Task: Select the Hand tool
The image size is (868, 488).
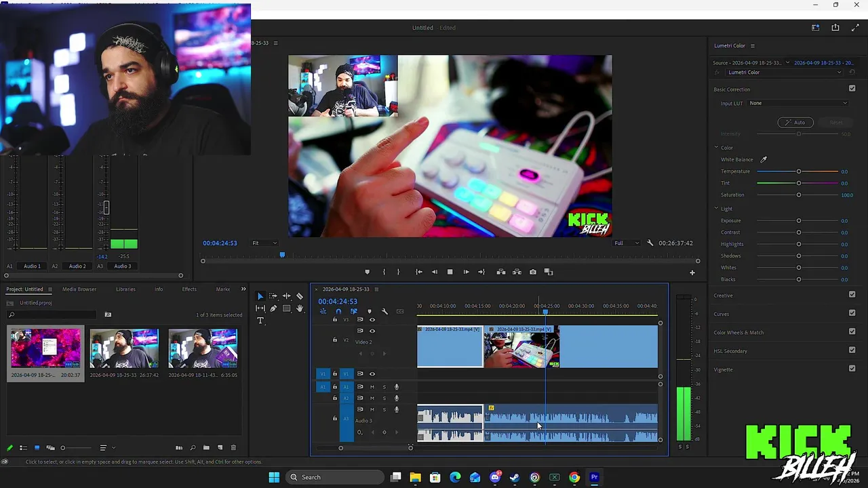Action: click(x=300, y=308)
